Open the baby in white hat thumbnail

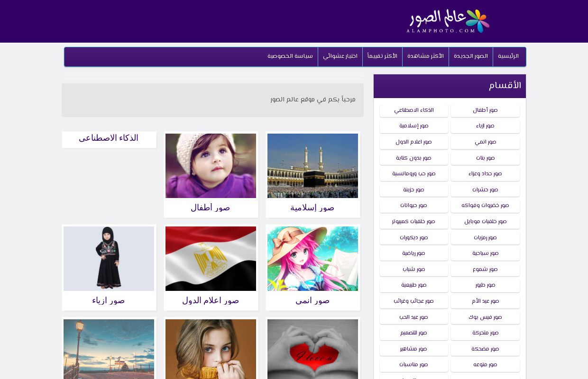(211, 166)
